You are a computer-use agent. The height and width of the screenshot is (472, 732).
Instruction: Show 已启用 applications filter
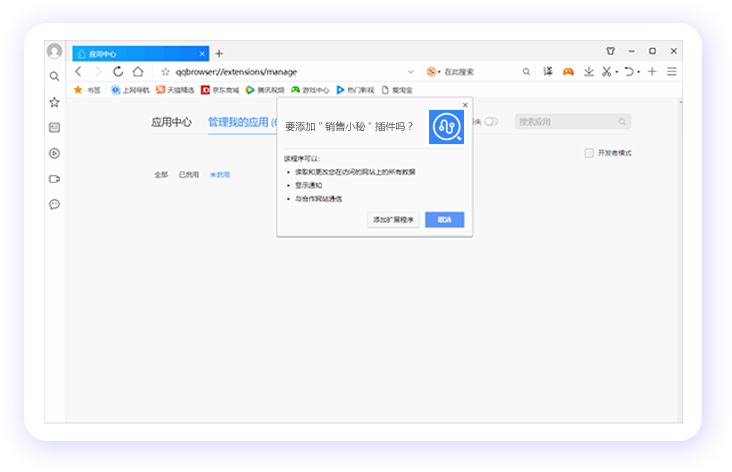pyautogui.click(x=189, y=175)
